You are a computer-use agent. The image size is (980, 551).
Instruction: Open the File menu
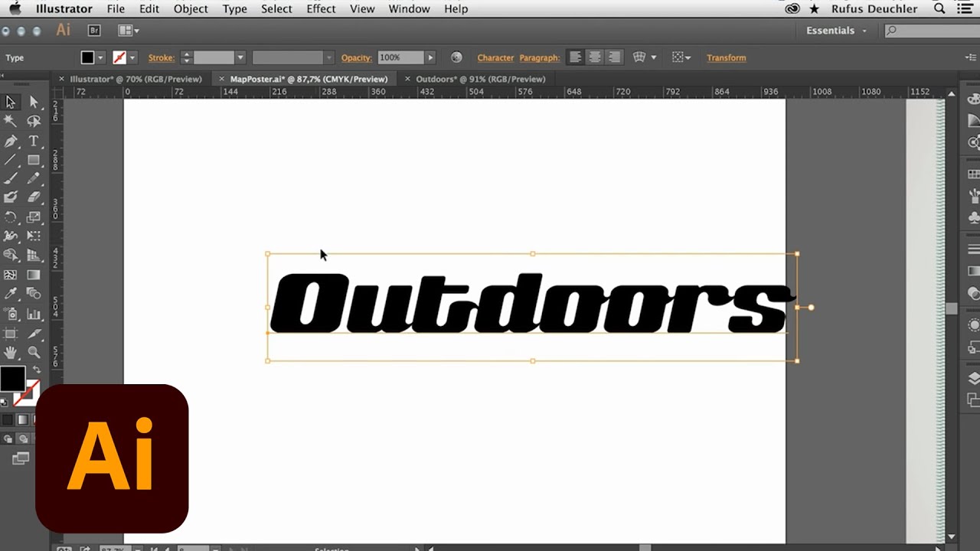[116, 8]
